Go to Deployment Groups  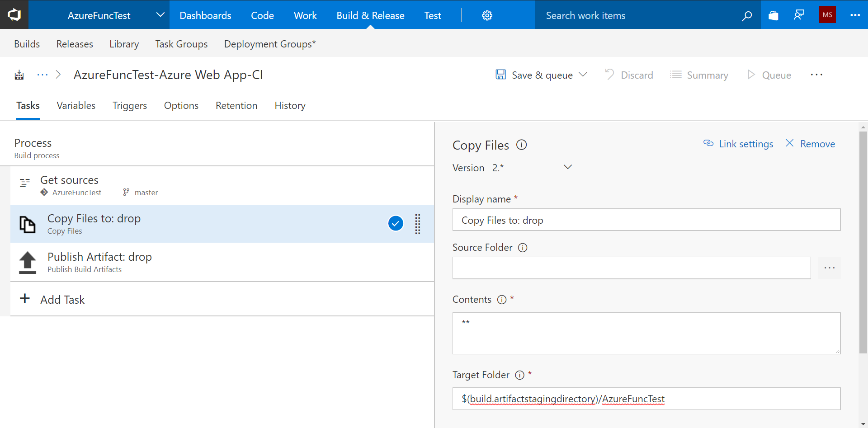tap(270, 44)
